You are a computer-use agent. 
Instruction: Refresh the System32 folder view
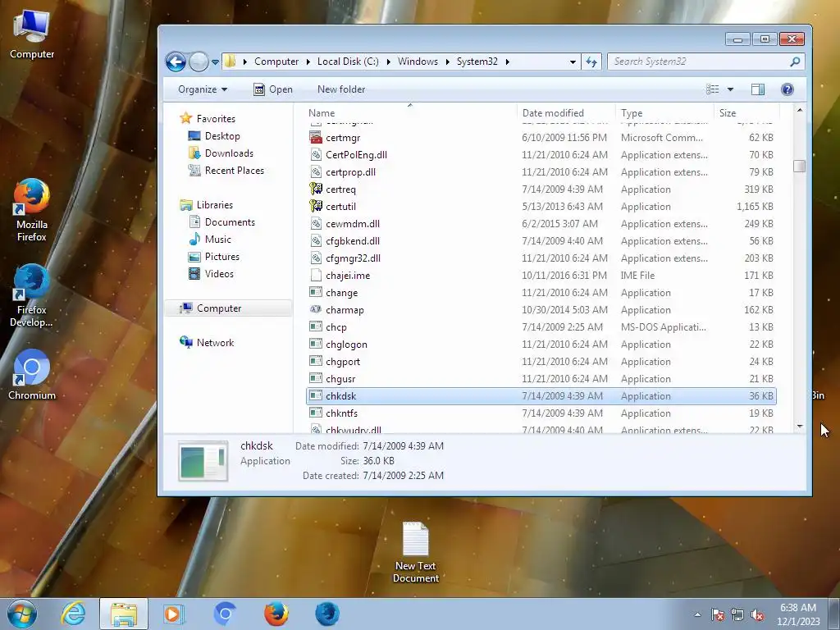click(591, 62)
